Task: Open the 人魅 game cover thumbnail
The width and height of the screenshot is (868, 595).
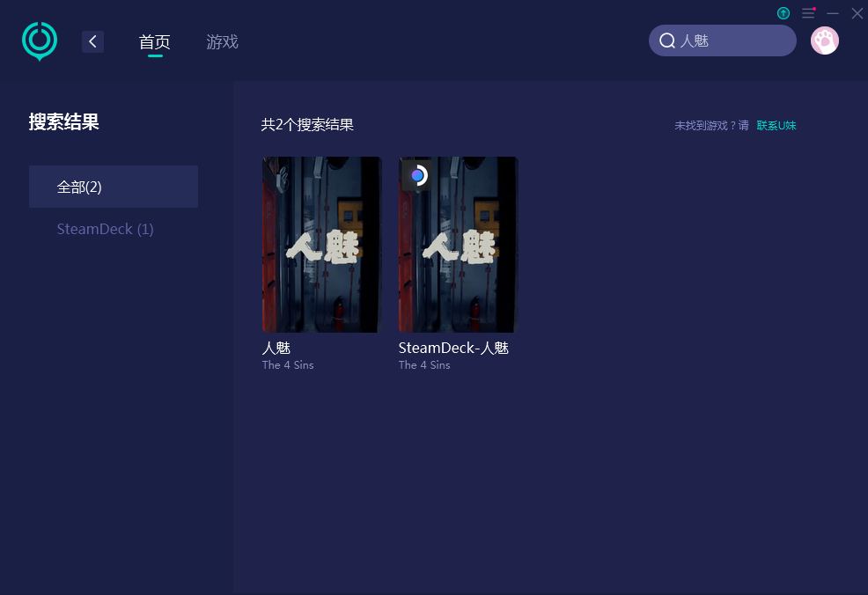Action: pyautogui.click(x=321, y=244)
